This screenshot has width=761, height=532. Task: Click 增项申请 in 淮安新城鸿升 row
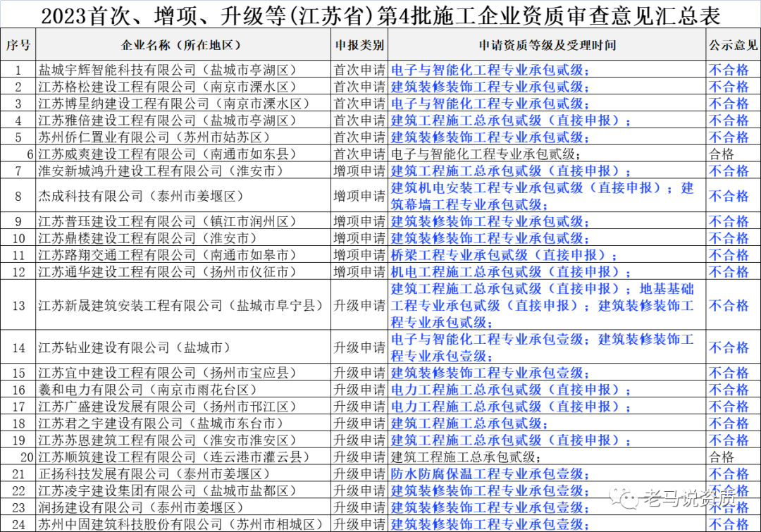pyautogui.click(x=359, y=171)
